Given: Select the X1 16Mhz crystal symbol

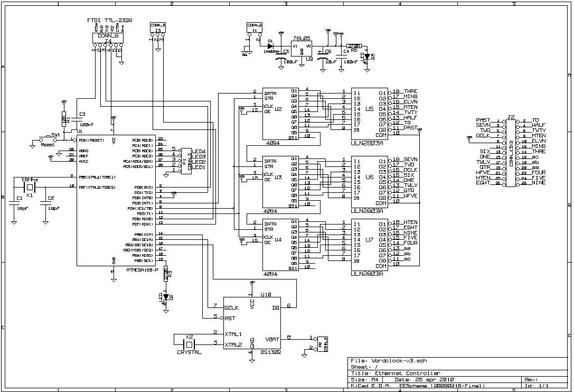Looking at the screenshot, I should (29, 188).
